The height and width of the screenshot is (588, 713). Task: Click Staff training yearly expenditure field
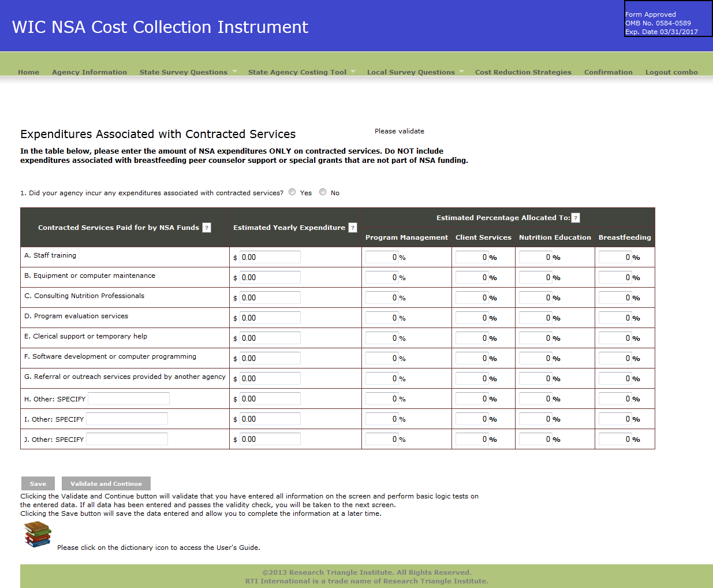click(270, 258)
